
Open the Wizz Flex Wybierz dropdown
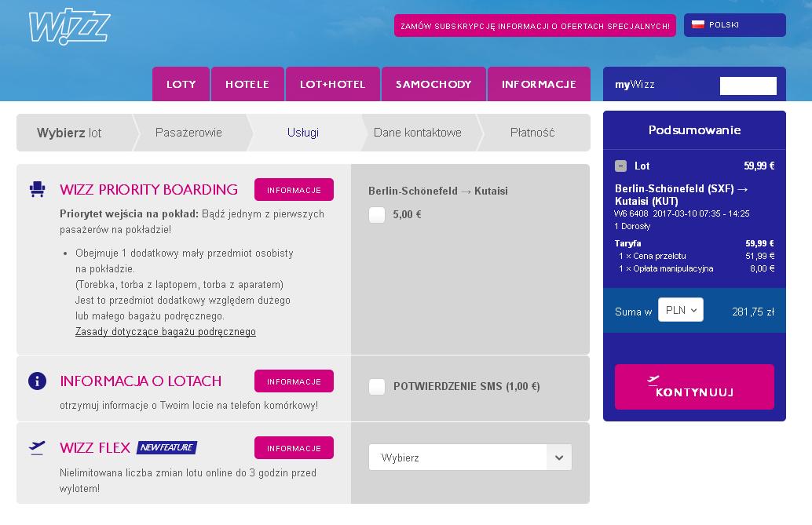point(470,458)
